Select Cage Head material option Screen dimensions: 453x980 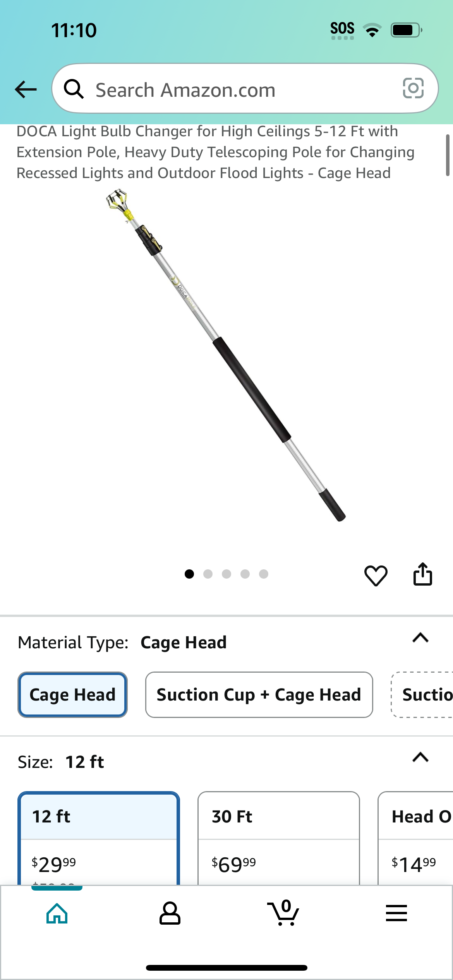point(72,695)
